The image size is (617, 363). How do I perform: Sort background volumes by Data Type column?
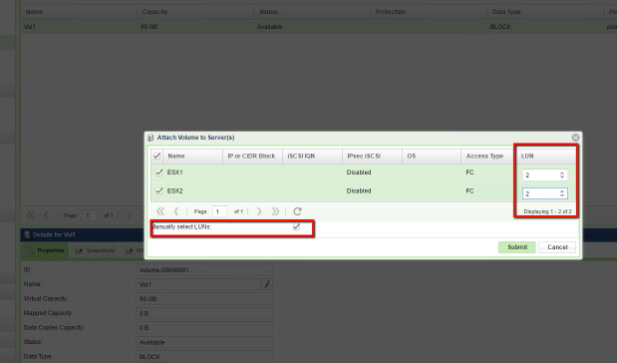click(x=545, y=12)
